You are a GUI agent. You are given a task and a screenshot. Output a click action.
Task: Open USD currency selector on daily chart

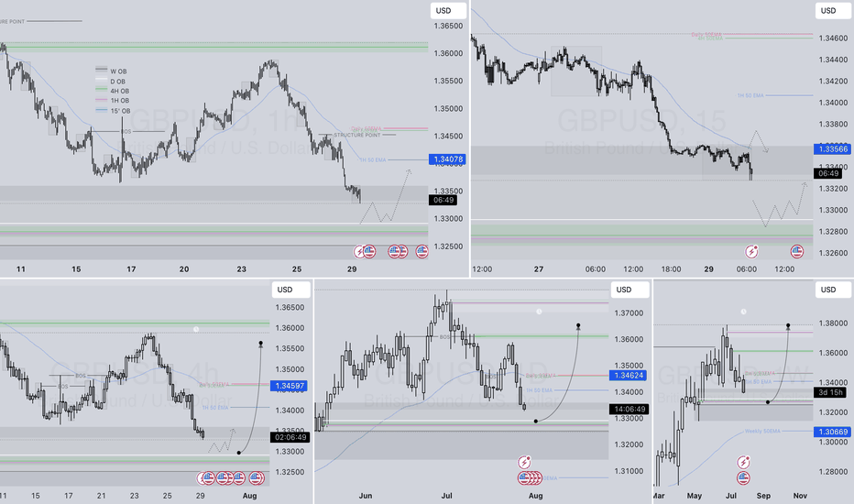[x=630, y=290]
